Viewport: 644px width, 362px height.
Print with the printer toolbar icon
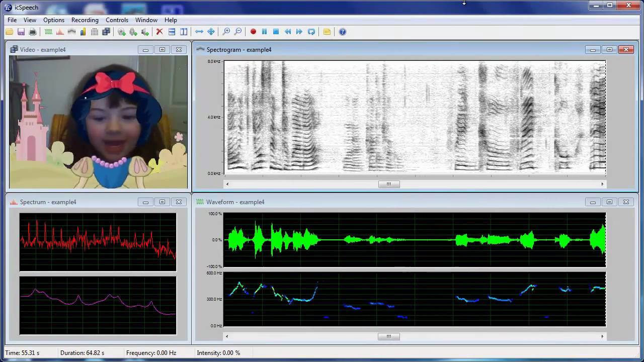pyautogui.click(x=33, y=32)
